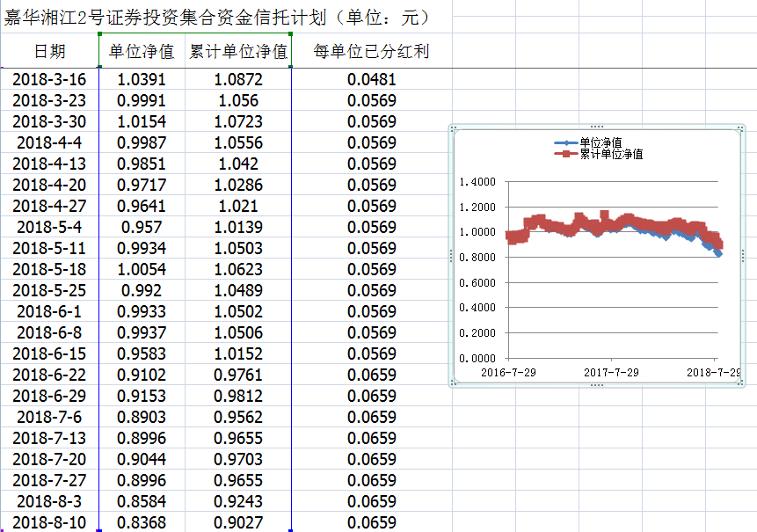
Task: Click the date cell 2018-6-15
Action: tap(49, 353)
